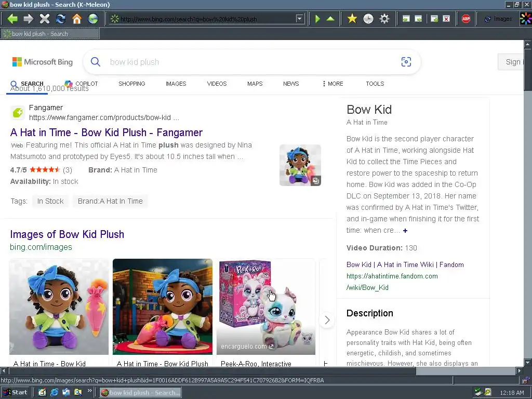Stop page loading with the X icon
The image size is (532, 399).
(x=45, y=19)
